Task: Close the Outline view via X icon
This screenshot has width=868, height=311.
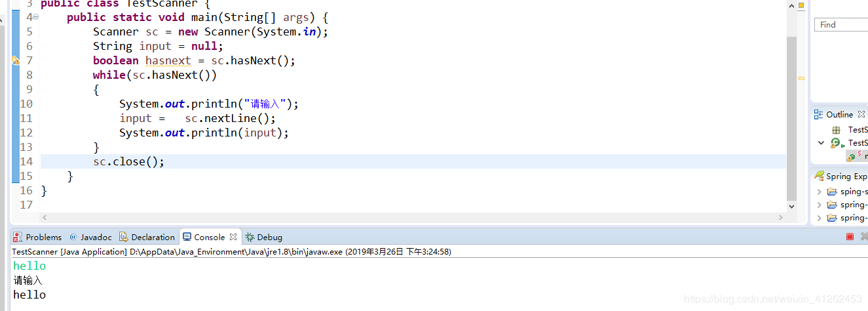Action: click(861, 114)
